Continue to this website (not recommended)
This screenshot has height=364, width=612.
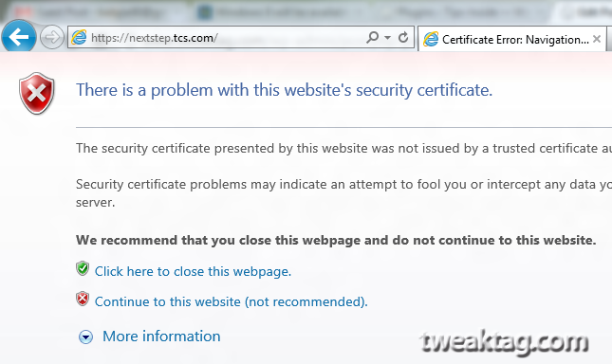click(232, 301)
